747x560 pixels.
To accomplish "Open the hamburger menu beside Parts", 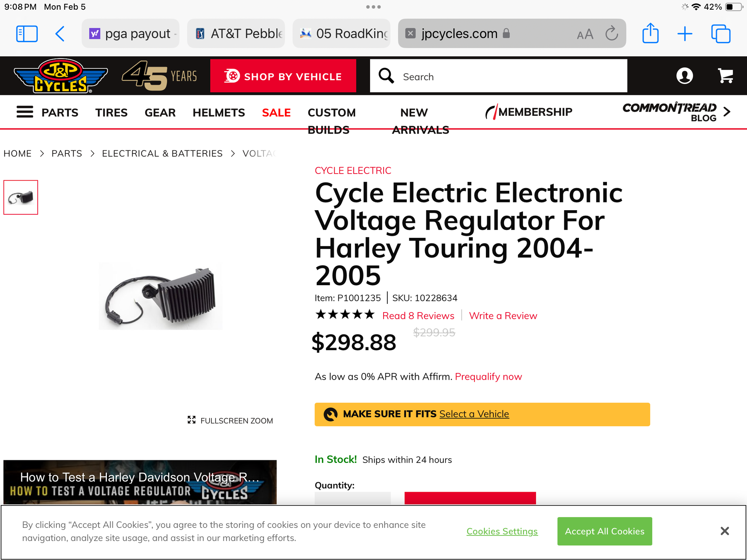I will tap(25, 112).
